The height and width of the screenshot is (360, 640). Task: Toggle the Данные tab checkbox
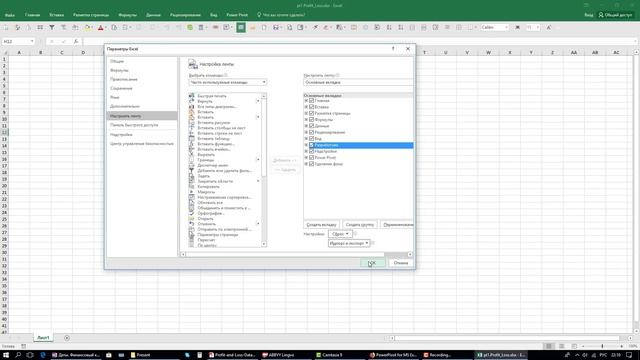(311, 126)
